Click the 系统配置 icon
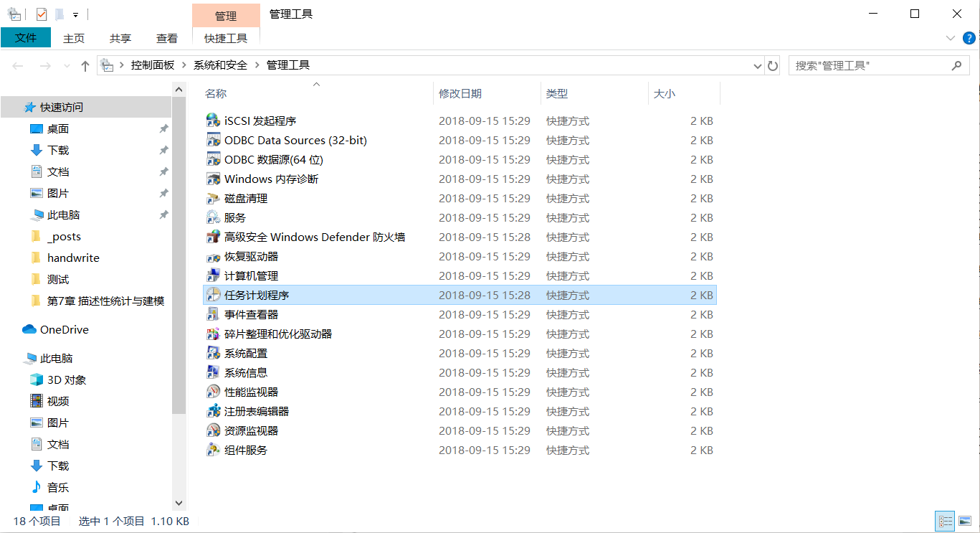 pos(213,353)
